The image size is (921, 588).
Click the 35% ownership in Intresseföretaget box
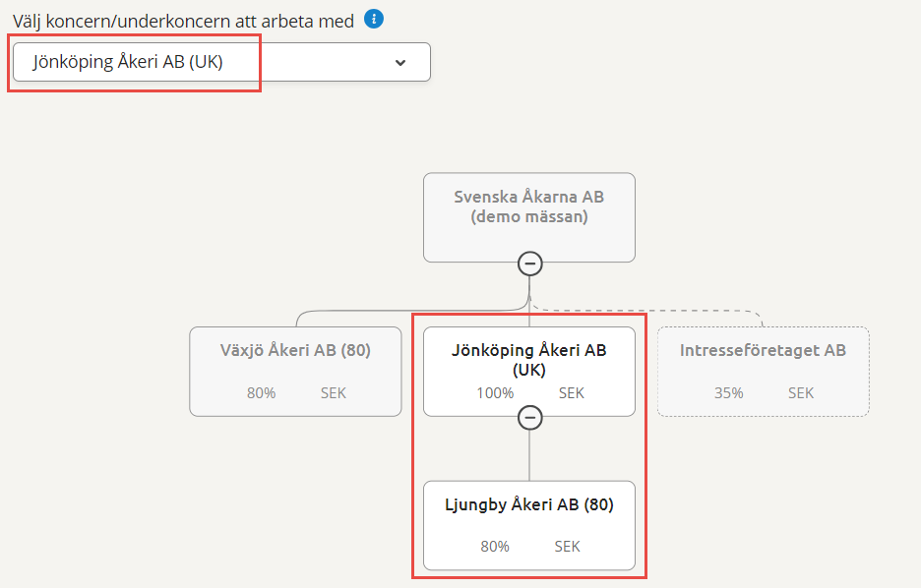pyautogui.click(x=729, y=393)
